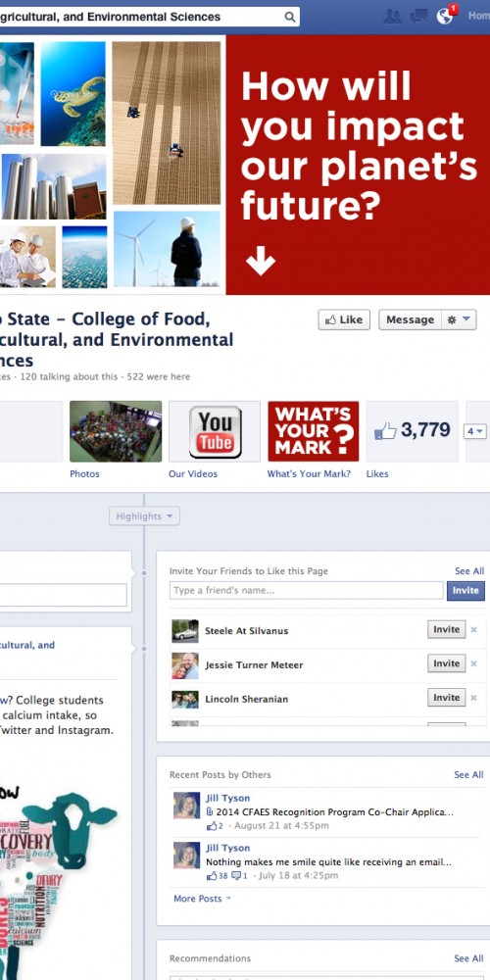This screenshot has height=980, width=490.
Task: Click Jill Tyson avatar on August 21 post
Action: (186, 806)
